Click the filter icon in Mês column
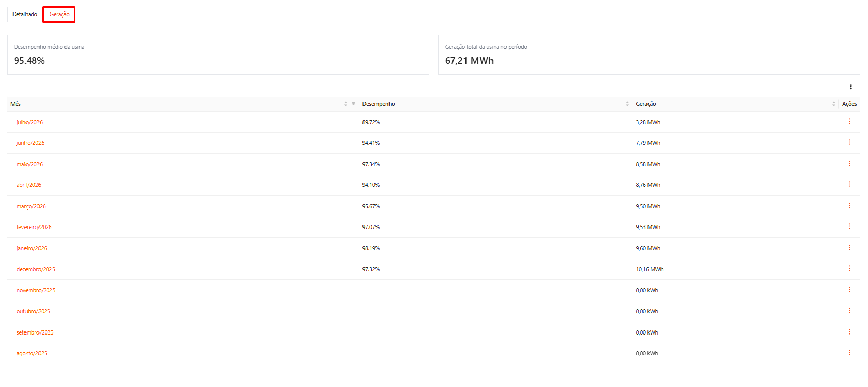The height and width of the screenshot is (387, 868). pos(353,104)
